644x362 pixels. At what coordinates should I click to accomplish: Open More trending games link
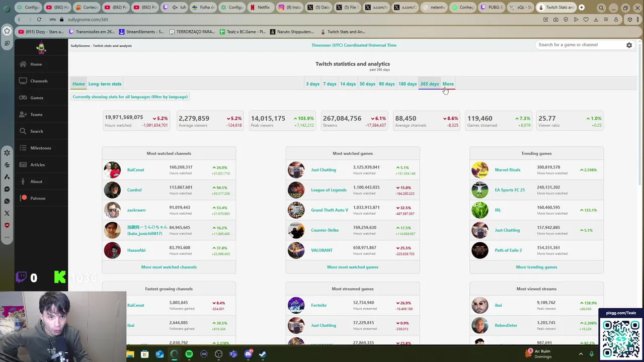[536, 267]
